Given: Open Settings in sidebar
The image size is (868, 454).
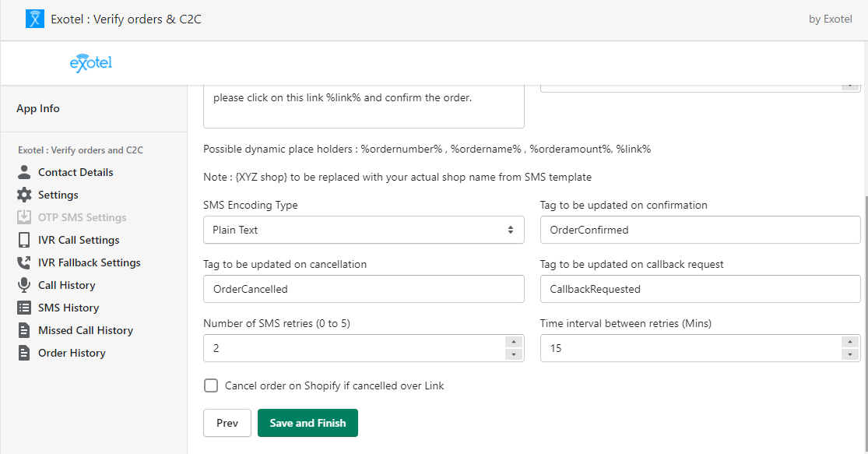Looking at the screenshot, I should [x=58, y=195].
